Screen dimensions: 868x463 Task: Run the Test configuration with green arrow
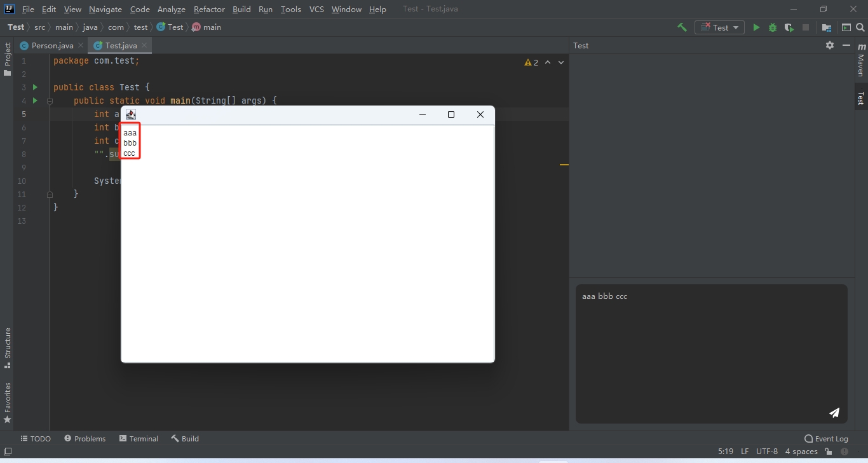point(756,27)
